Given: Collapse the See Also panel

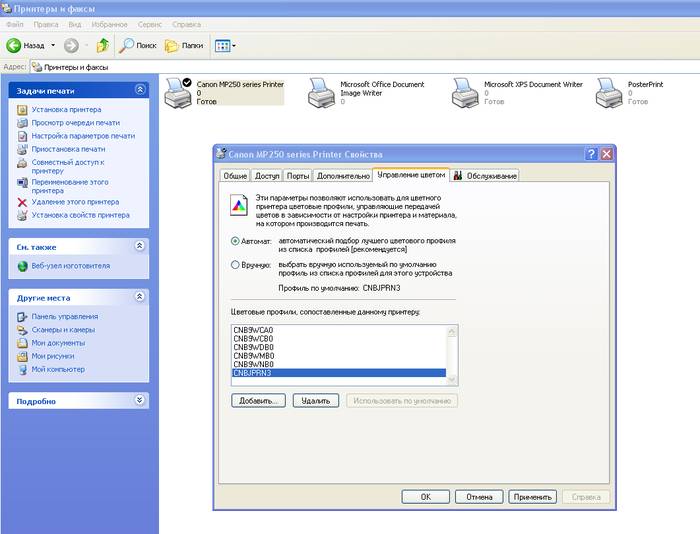Looking at the screenshot, I should [140, 245].
